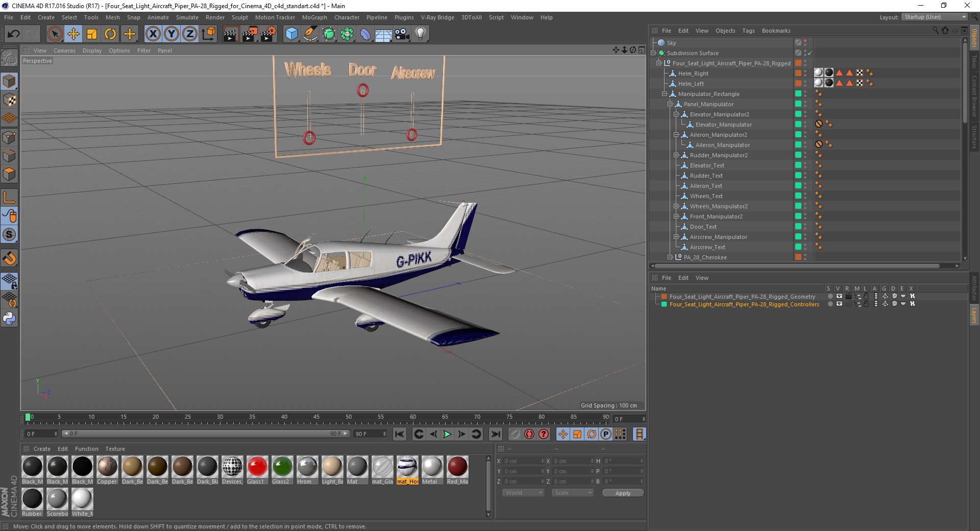Toggle Subdivision Surface enable checkmark
The height and width of the screenshot is (531, 980).
click(x=810, y=53)
